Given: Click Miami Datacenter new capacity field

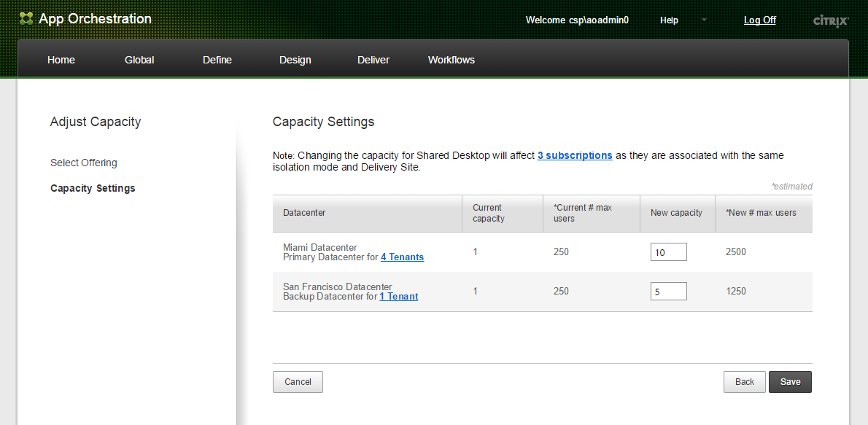Looking at the screenshot, I should tap(668, 252).
